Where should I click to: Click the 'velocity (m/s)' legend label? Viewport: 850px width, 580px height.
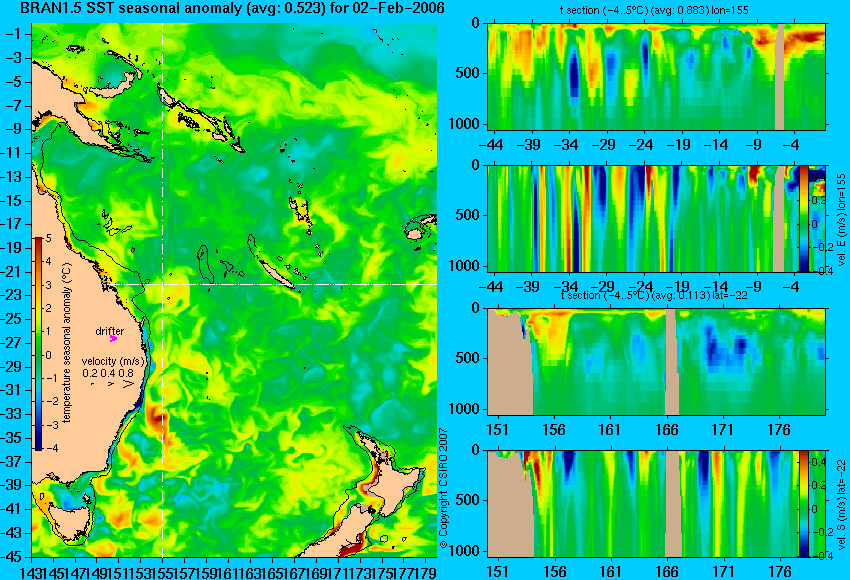point(113,361)
